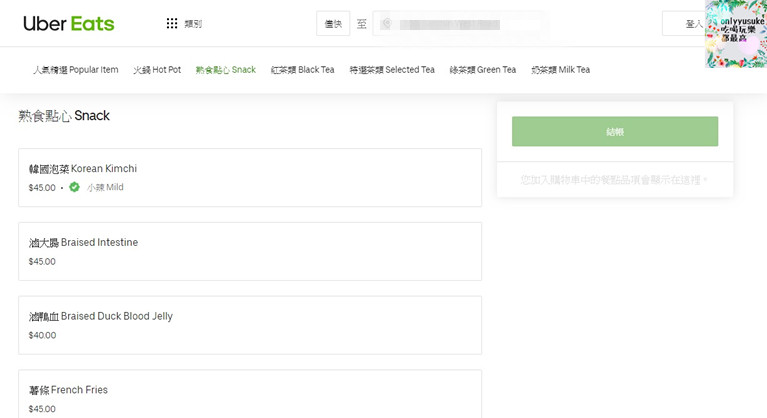Switch to Hot Pot tab
This screenshot has width=767, height=418.
coord(157,70)
